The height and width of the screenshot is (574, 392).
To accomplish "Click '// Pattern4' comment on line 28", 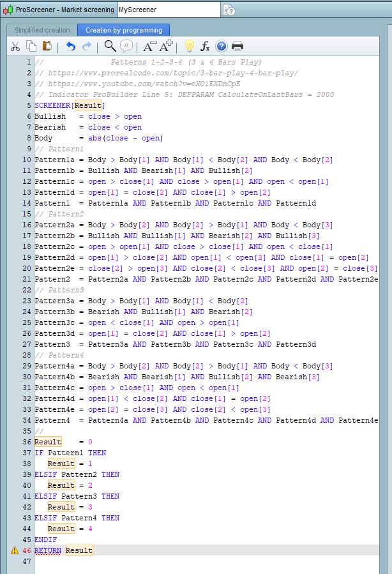I will tap(59, 355).
